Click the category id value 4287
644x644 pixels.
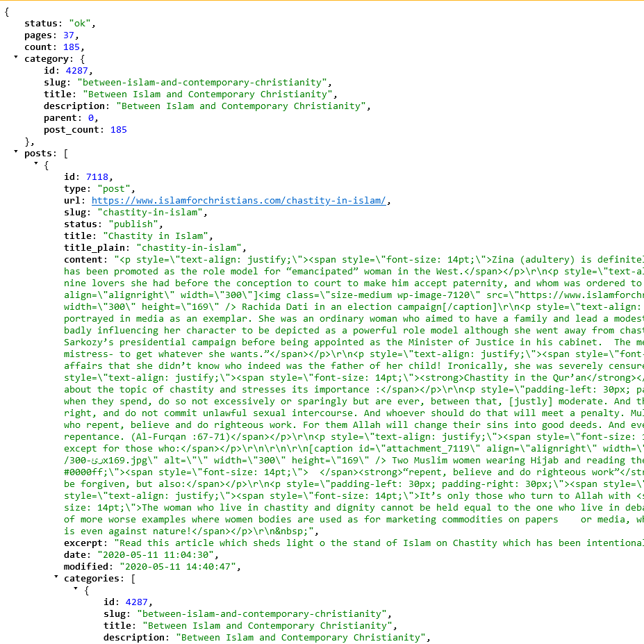click(x=77, y=71)
